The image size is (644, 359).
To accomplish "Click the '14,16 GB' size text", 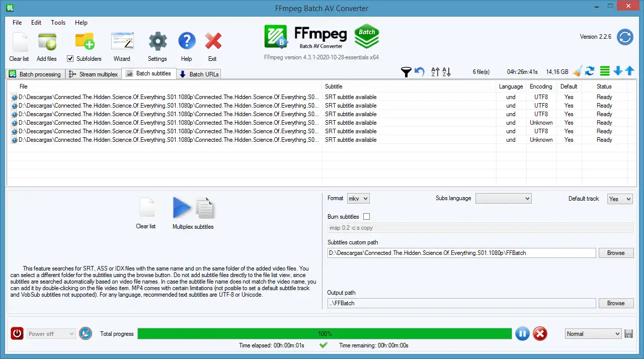I will point(557,72).
